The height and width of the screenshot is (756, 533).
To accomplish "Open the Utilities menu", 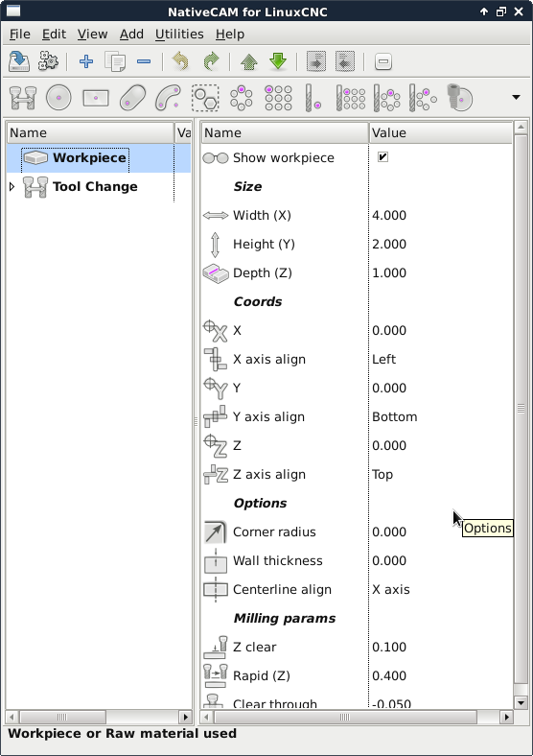I will tap(179, 35).
